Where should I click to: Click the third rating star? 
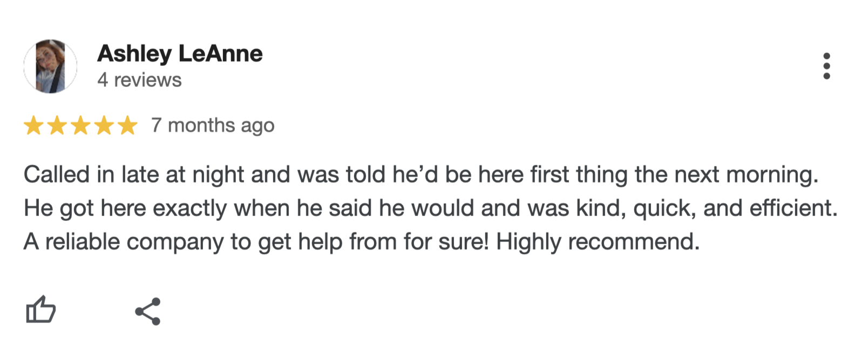click(x=80, y=125)
